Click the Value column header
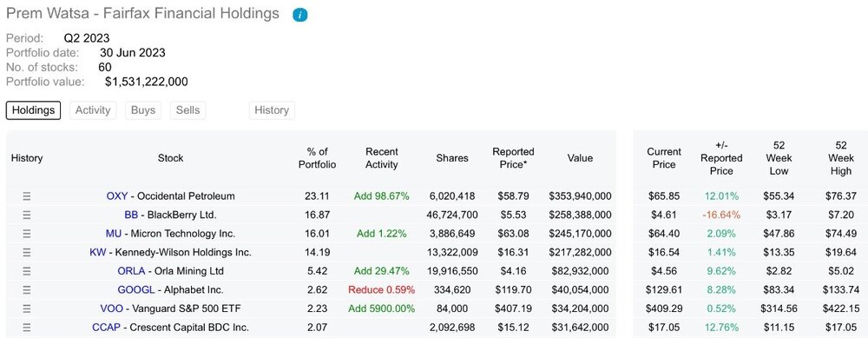Screen dimensions: 868x338 pos(580,158)
